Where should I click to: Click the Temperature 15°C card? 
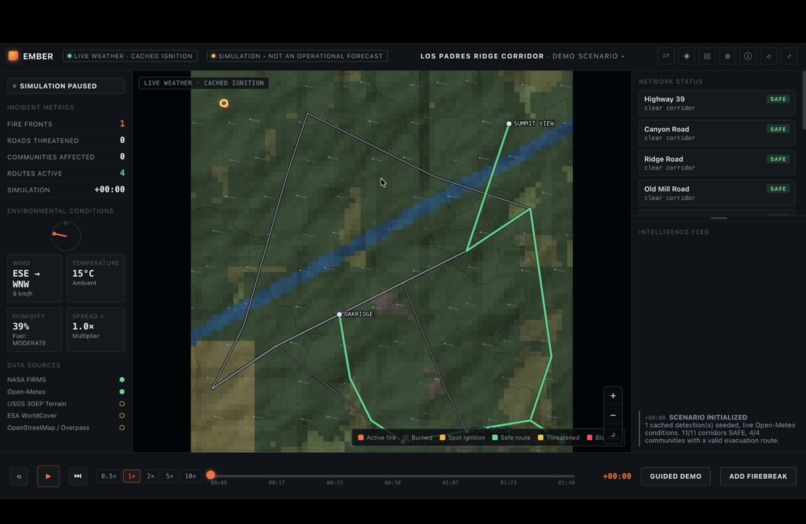coord(96,278)
